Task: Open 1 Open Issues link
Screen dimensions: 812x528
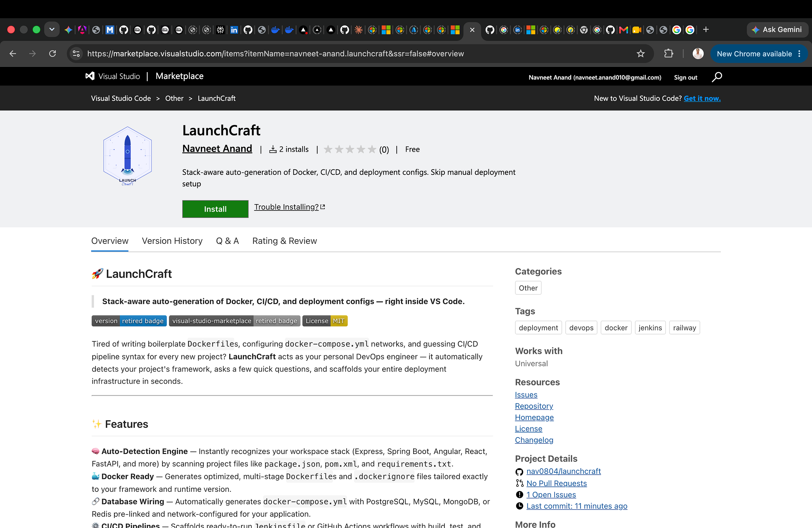Action: coord(551,495)
